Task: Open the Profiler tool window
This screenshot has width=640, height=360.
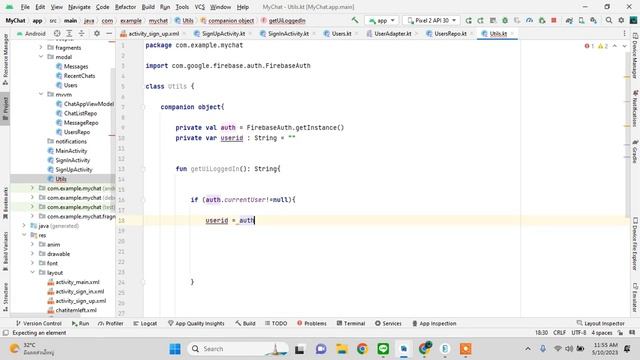Action: (111, 323)
